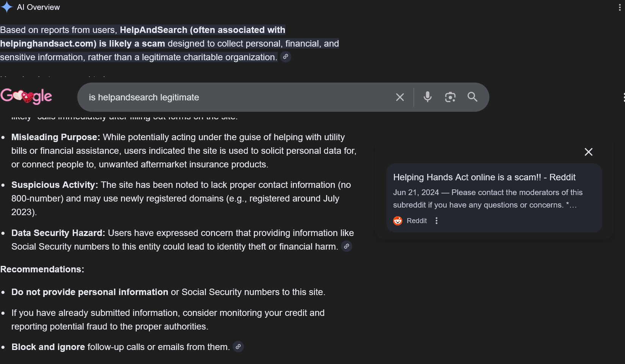Close the sources side panel

tap(589, 152)
